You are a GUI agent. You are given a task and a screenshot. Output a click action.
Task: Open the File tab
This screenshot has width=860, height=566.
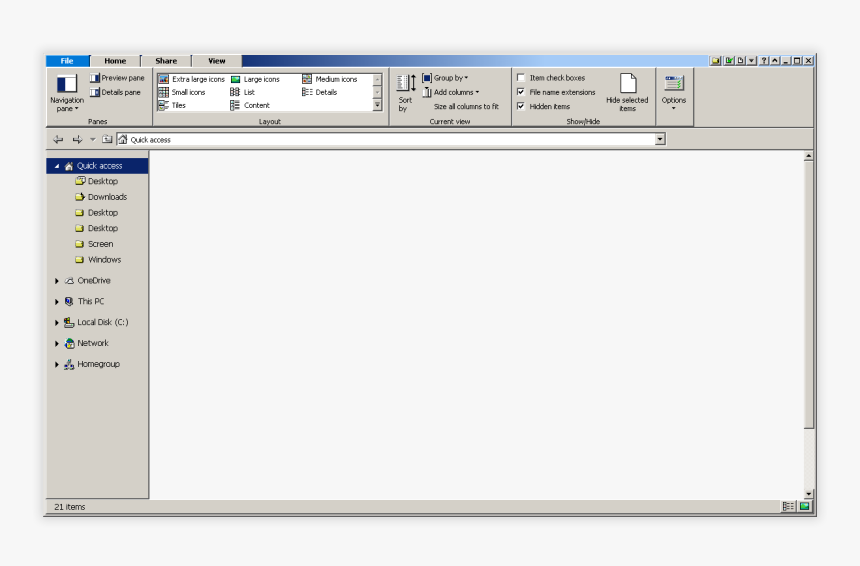click(x=67, y=61)
